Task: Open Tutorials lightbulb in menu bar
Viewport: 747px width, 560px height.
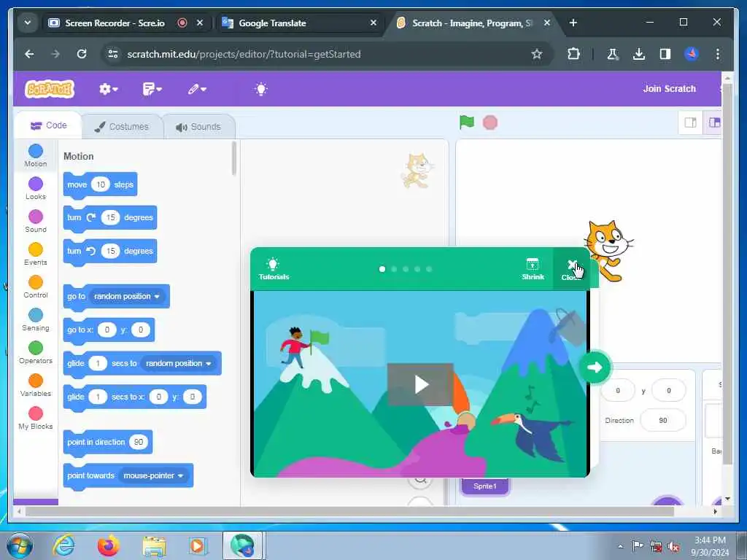Action: coord(261,89)
